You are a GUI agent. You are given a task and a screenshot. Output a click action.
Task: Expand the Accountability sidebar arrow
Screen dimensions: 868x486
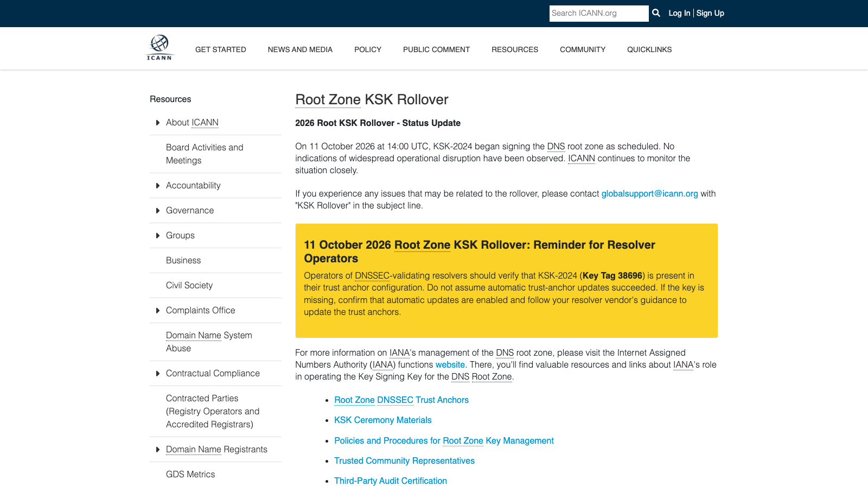(x=157, y=186)
